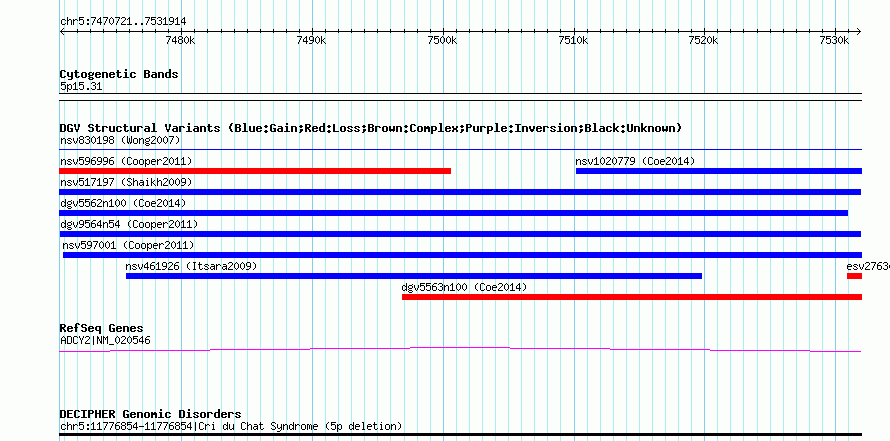This screenshot has height=441, width=890.
Task: Select the dgv5562n100 blue variant bar
Action: 454,213
